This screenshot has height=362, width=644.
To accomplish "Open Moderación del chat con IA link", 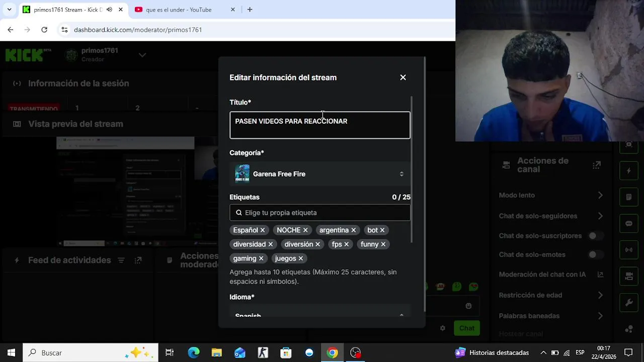I will (x=600, y=275).
